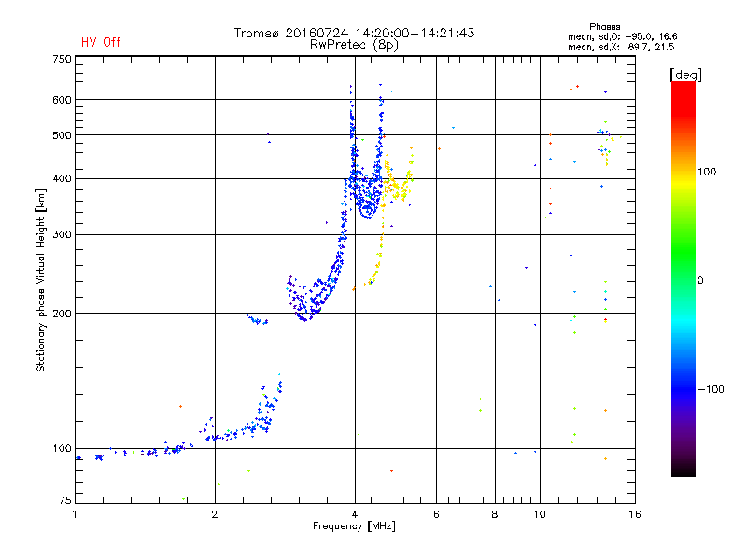
Task: Click the blue F-layer cluster near 3.2 MHz
Action: tap(305, 300)
